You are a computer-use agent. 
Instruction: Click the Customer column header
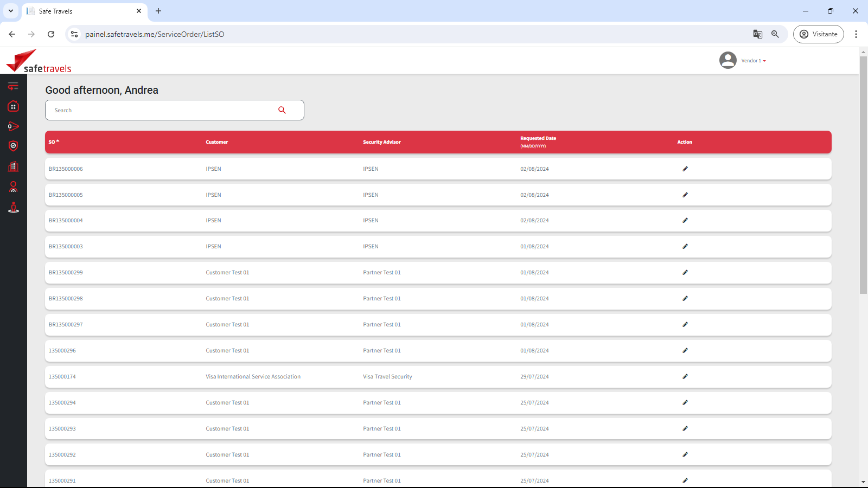click(217, 142)
